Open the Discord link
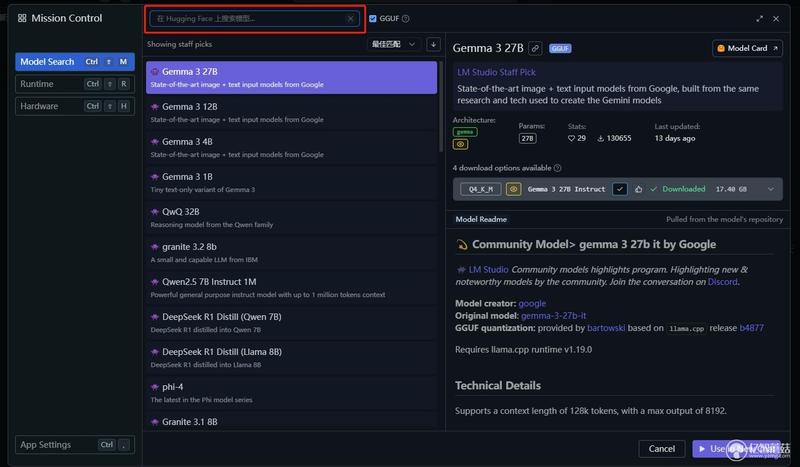 click(722, 282)
